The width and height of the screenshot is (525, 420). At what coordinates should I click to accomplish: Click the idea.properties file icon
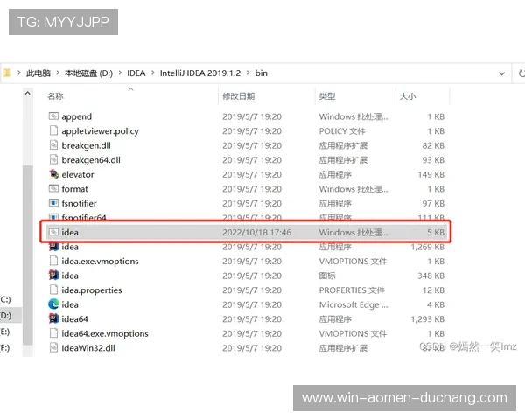53,290
